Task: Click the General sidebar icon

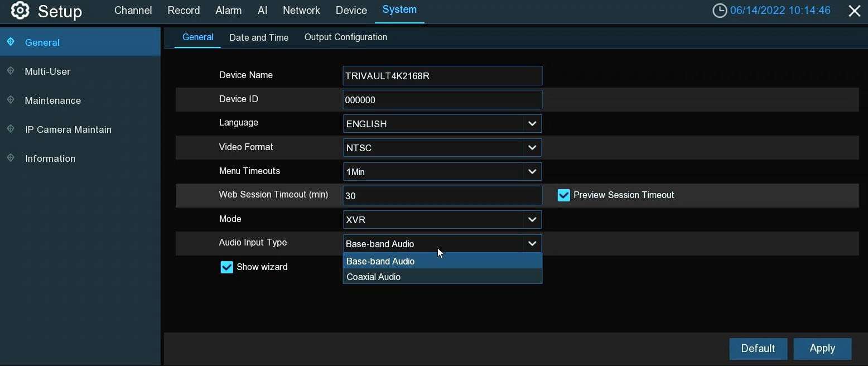Action: point(12,42)
